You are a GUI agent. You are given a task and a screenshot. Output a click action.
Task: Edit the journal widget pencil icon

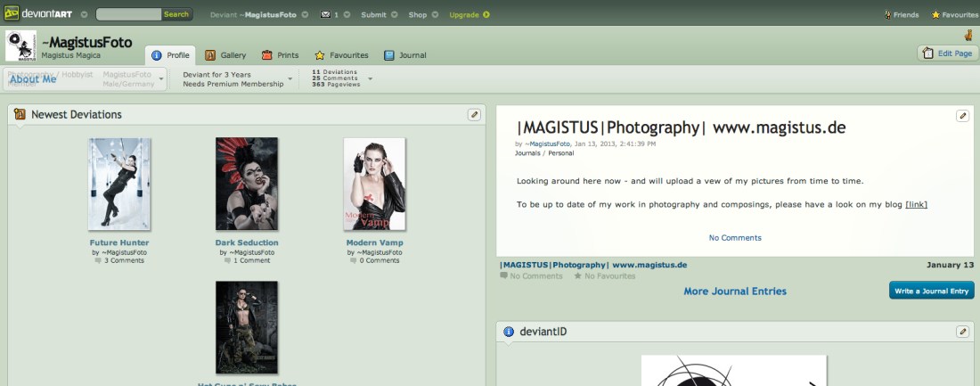click(962, 116)
